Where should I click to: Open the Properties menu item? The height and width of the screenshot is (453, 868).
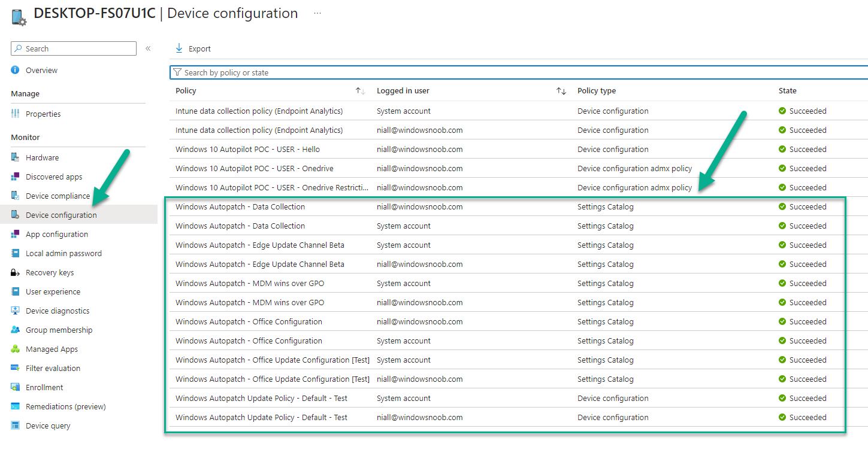[x=43, y=114]
